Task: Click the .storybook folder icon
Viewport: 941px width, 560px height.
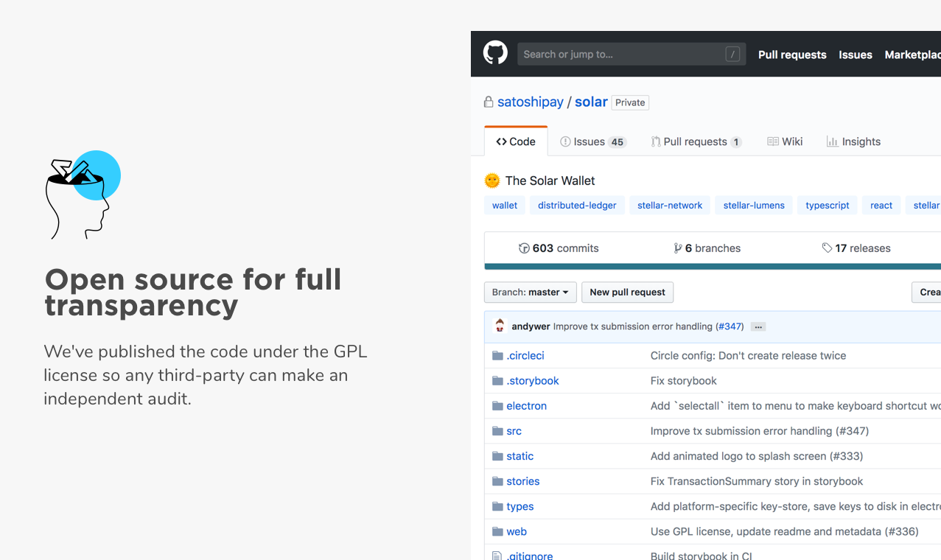Action: (x=497, y=381)
